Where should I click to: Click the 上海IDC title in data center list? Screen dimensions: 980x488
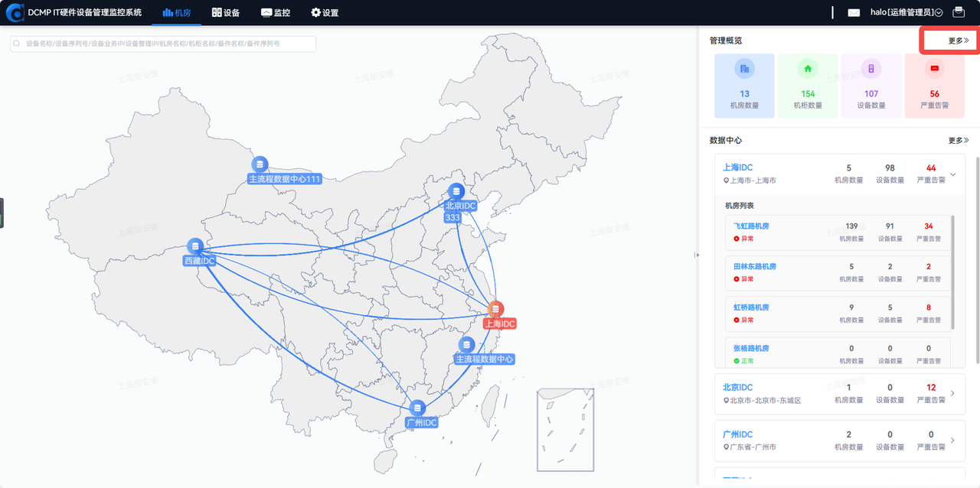click(738, 168)
